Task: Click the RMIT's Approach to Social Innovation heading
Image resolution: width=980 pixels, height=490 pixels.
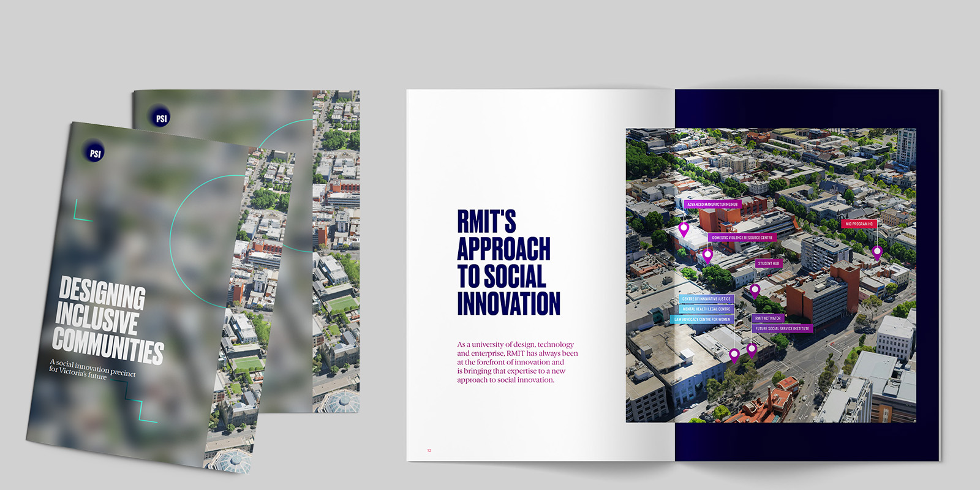Action: coord(508,263)
